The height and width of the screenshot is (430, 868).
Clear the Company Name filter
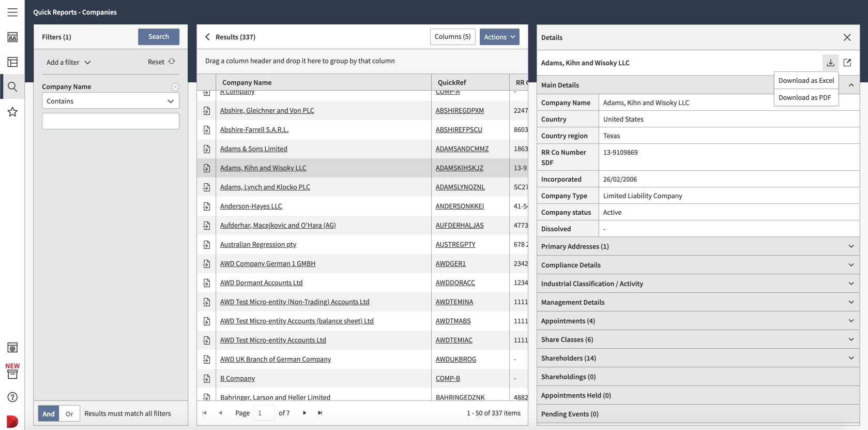coord(175,87)
